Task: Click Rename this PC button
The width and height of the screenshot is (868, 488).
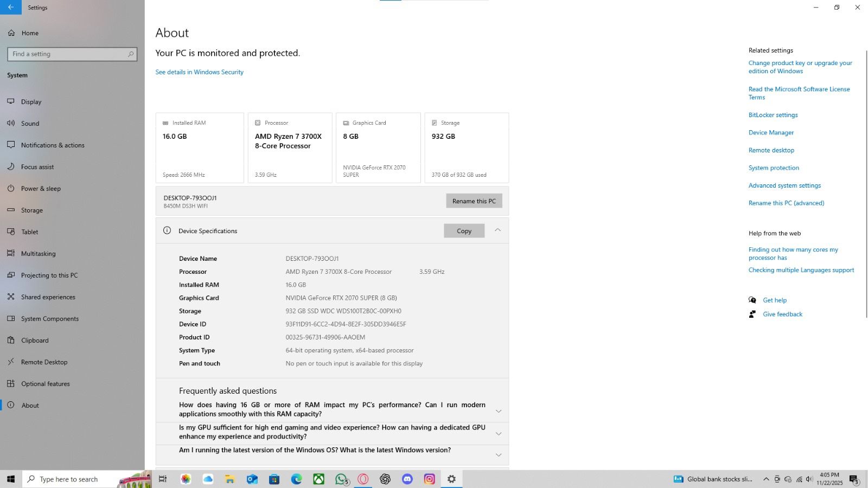Action: tap(474, 201)
